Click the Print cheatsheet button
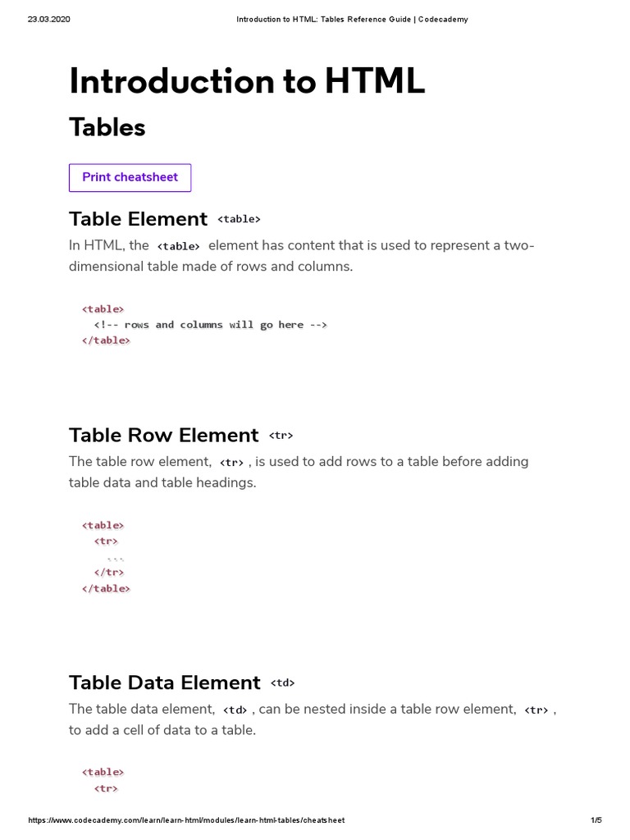The image size is (630, 840). tap(130, 177)
